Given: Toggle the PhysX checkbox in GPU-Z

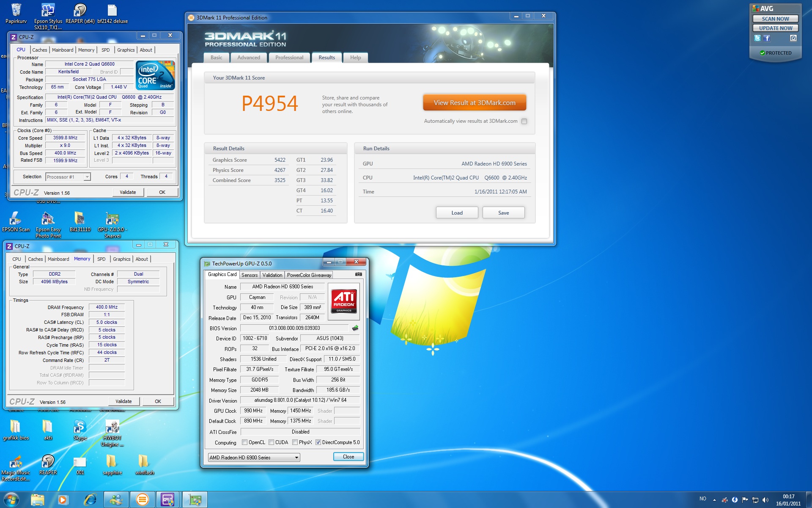Looking at the screenshot, I should click(x=295, y=442).
